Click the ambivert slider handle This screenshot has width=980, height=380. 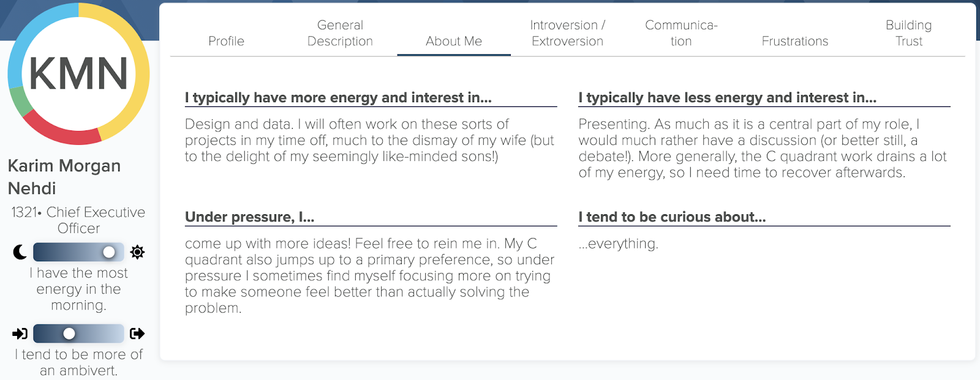pos(69,333)
